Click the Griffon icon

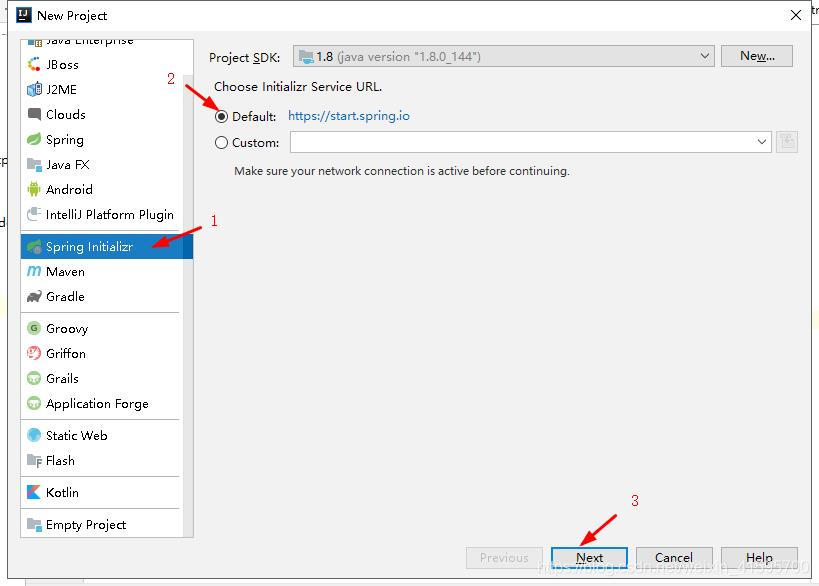tap(34, 353)
